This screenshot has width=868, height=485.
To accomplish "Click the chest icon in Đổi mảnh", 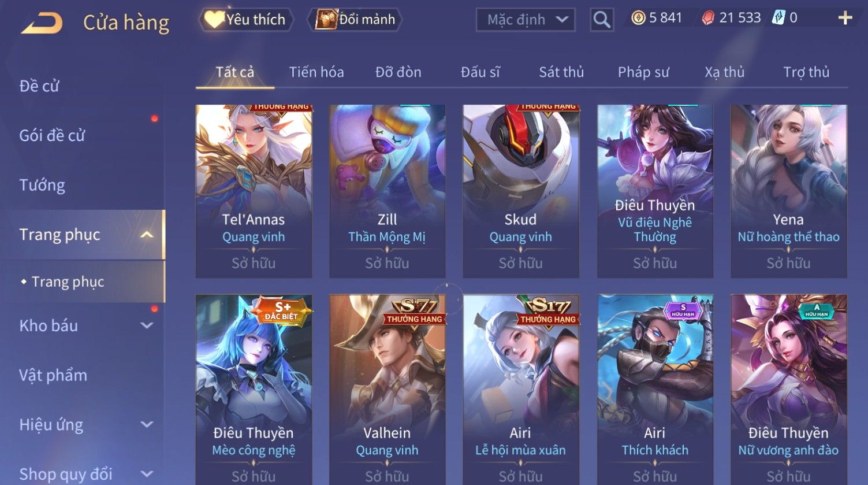I will coord(326,20).
